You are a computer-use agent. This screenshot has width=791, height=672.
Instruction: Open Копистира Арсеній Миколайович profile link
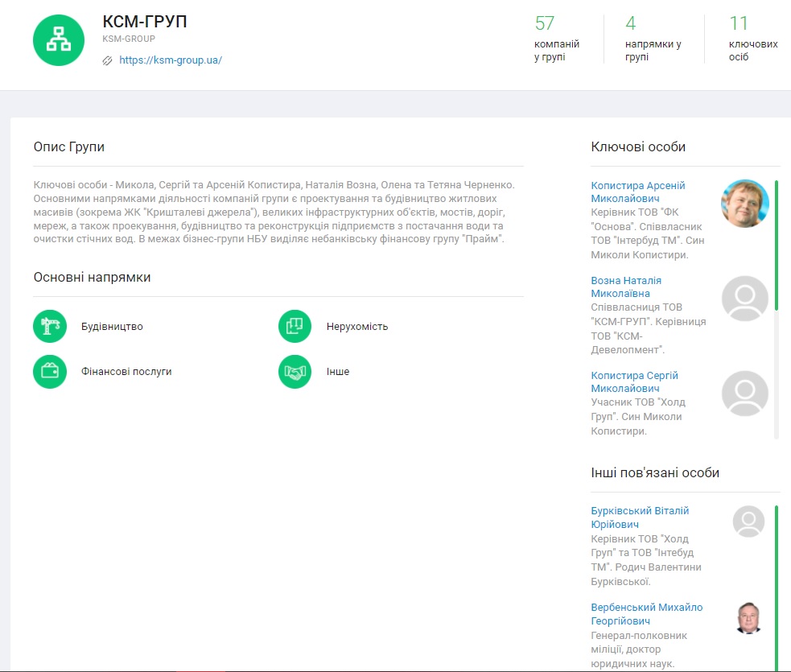pyautogui.click(x=637, y=192)
